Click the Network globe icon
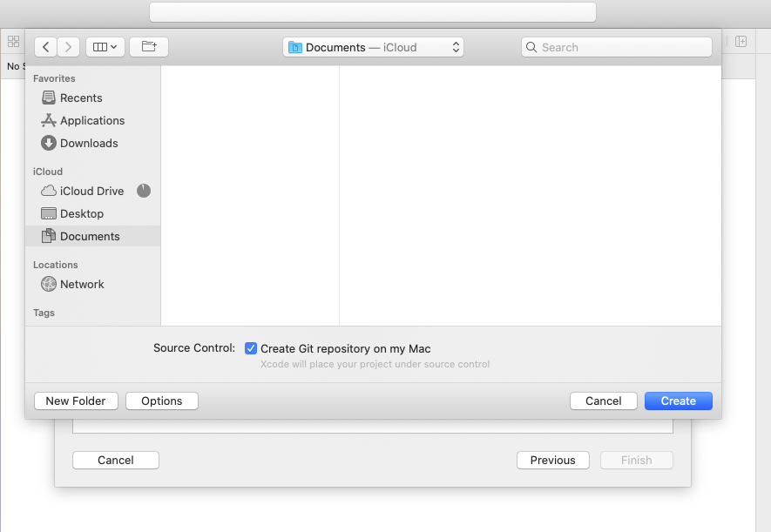This screenshot has width=771, height=532. click(48, 284)
